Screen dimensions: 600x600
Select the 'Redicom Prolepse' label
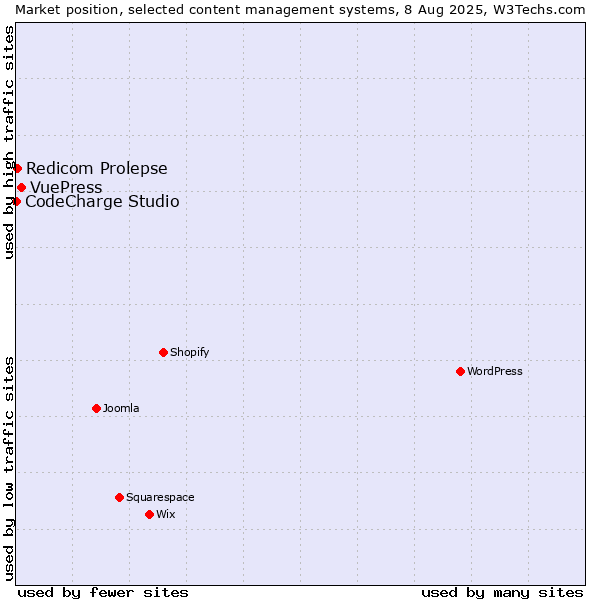coord(97,169)
